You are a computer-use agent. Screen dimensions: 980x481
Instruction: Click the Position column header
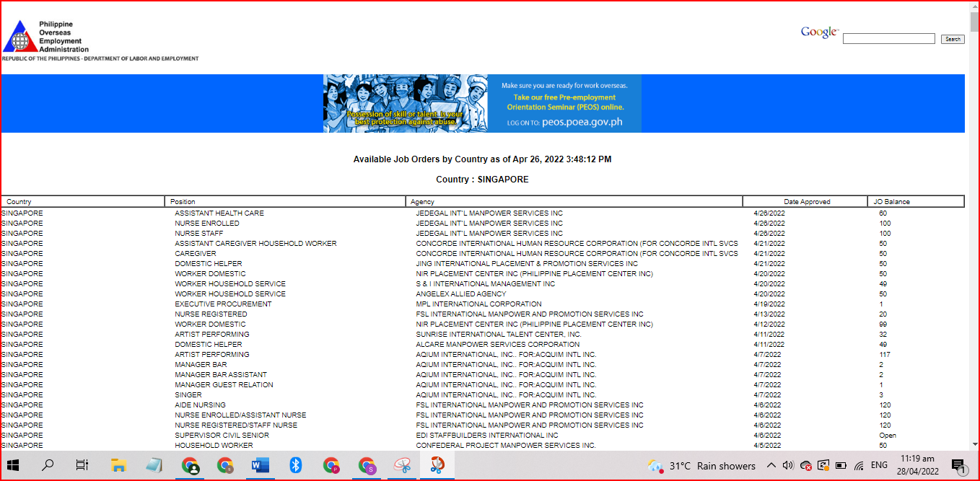point(285,202)
